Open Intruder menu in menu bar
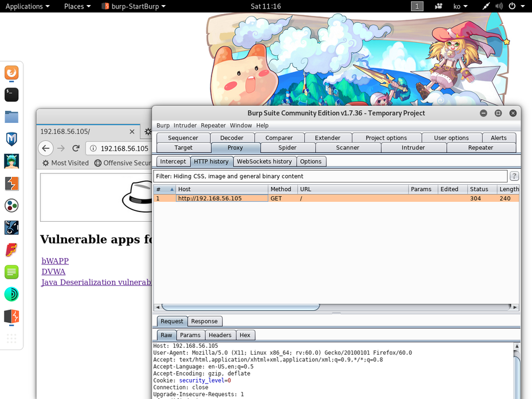Screen dimensions: 532x399 point(185,125)
